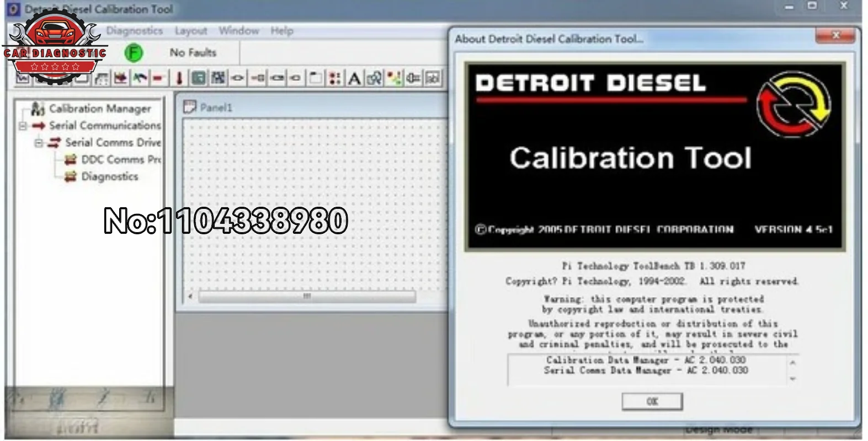Click the About component list scroll-up arrow
The width and height of the screenshot is (868, 441).
[793, 363]
